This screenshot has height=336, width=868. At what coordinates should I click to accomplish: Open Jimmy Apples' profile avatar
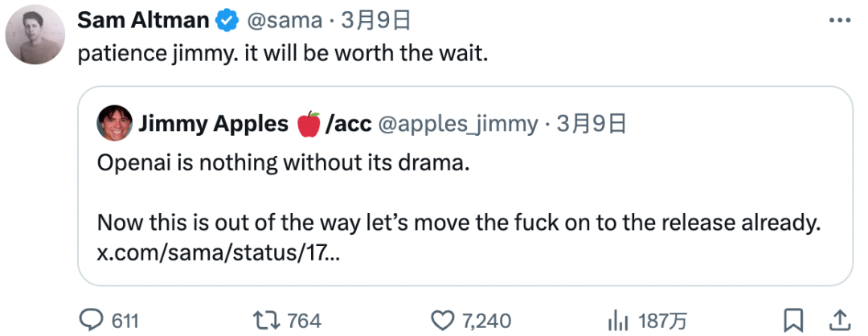pyautogui.click(x=115, y=123)
